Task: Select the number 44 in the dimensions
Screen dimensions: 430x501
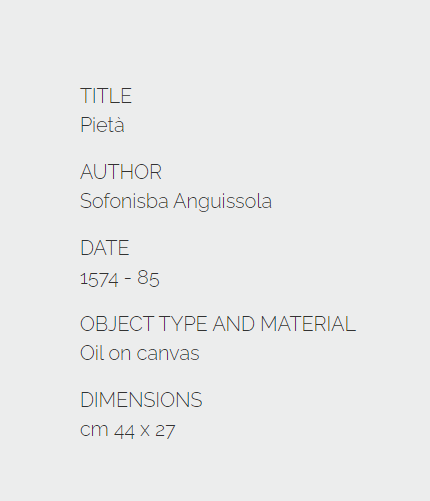Action: tap(124, 431)
